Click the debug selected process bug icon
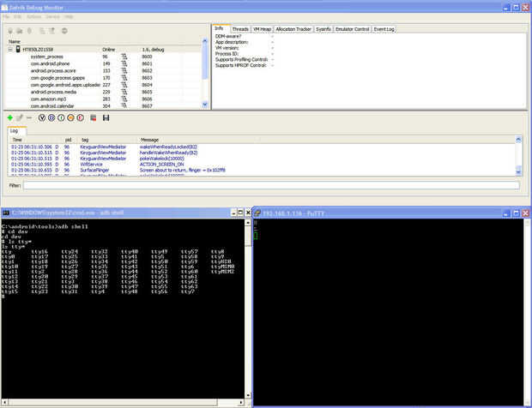The width and height of the screenshot is (532, 408). coord(10,31)
